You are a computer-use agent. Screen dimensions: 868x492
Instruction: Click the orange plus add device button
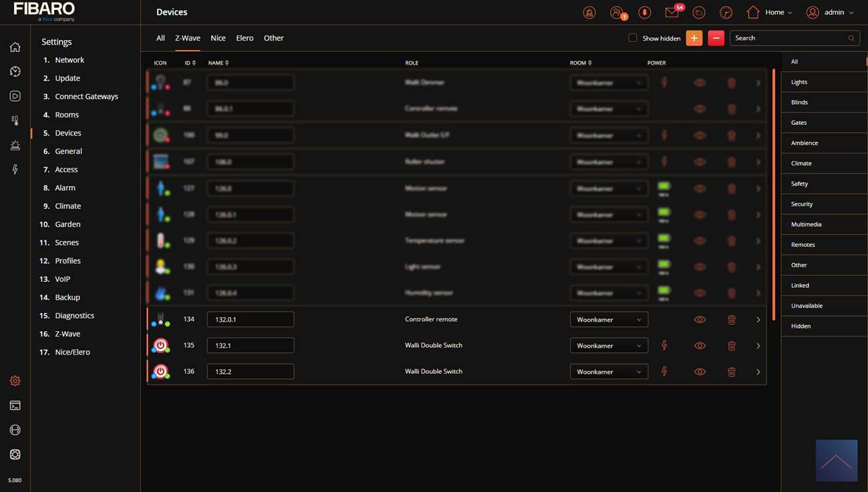694,38
